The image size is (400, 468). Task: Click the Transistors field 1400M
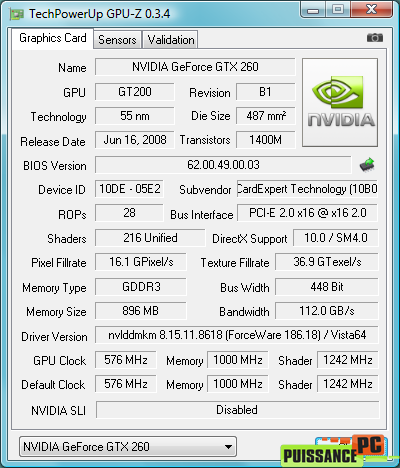[266, 140]
